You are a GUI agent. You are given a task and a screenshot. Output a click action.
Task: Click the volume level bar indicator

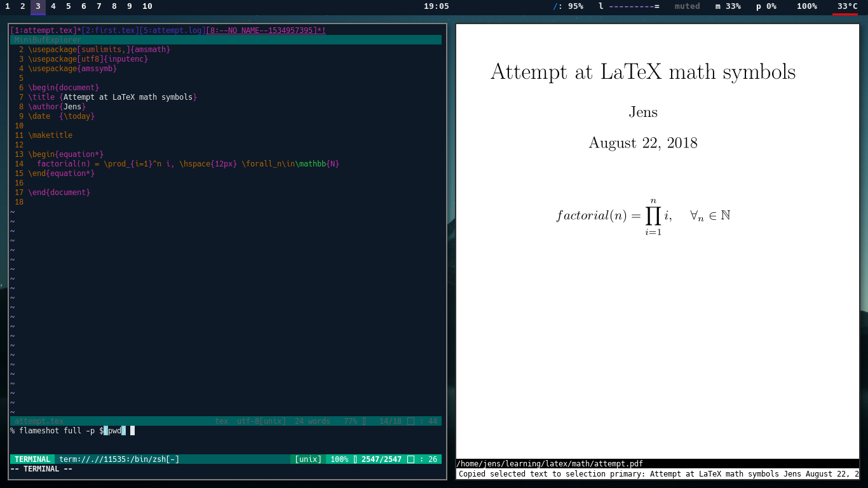(629, 6)
